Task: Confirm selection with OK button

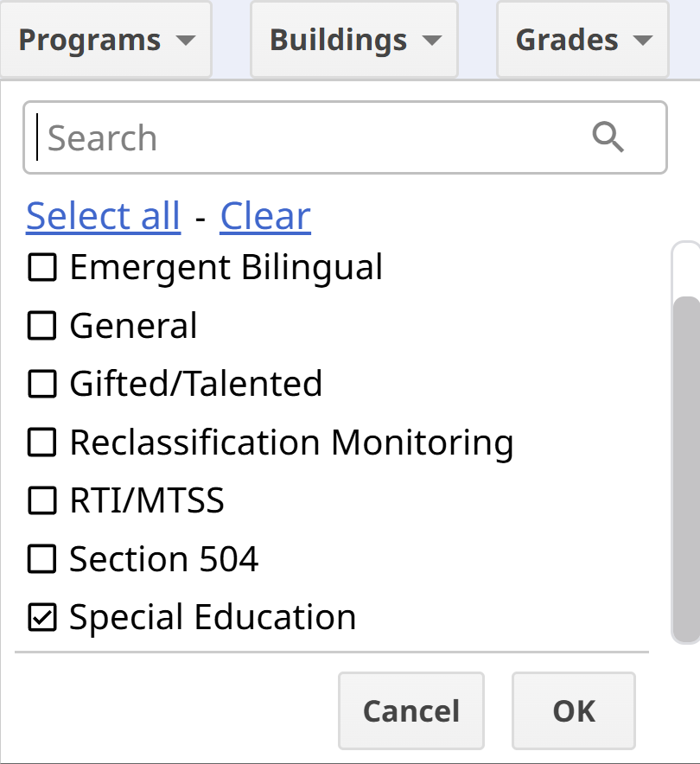Action: point(574,711)
